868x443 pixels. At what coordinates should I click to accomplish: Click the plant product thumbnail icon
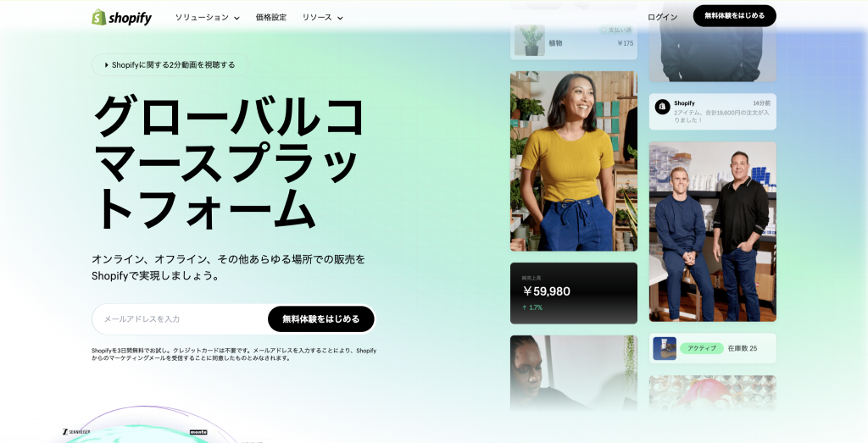tap(530, 40)
